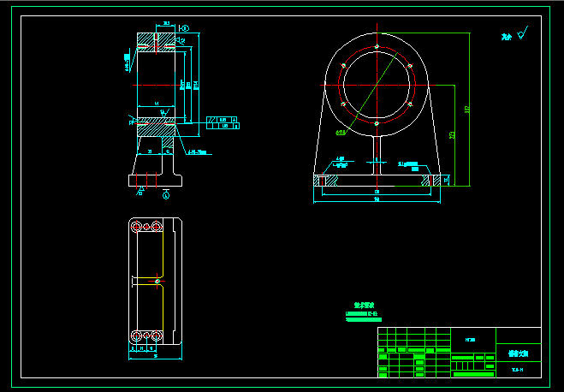Image resolution: width=564 pixels, height=392 pixels.
Task: Select the overall width dimension under the top view
Action: (156, 358)
